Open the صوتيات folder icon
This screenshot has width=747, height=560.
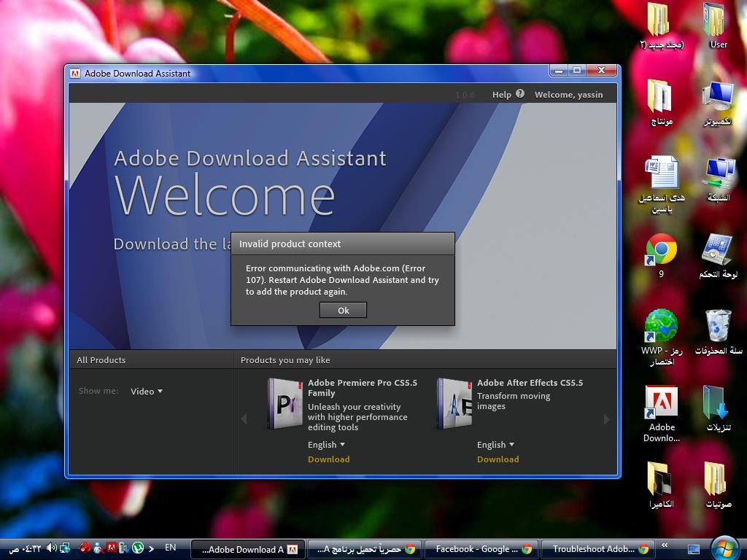pos(718,485)
